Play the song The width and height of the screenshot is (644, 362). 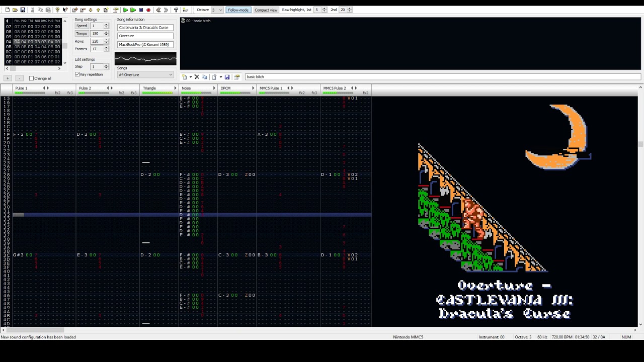(x=125, y=10)
